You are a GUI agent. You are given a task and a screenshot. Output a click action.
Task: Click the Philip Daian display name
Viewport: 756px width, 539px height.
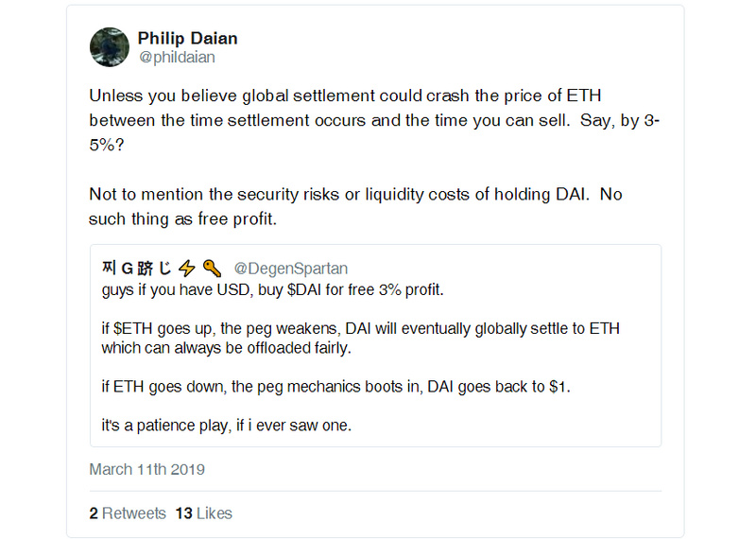187,38
